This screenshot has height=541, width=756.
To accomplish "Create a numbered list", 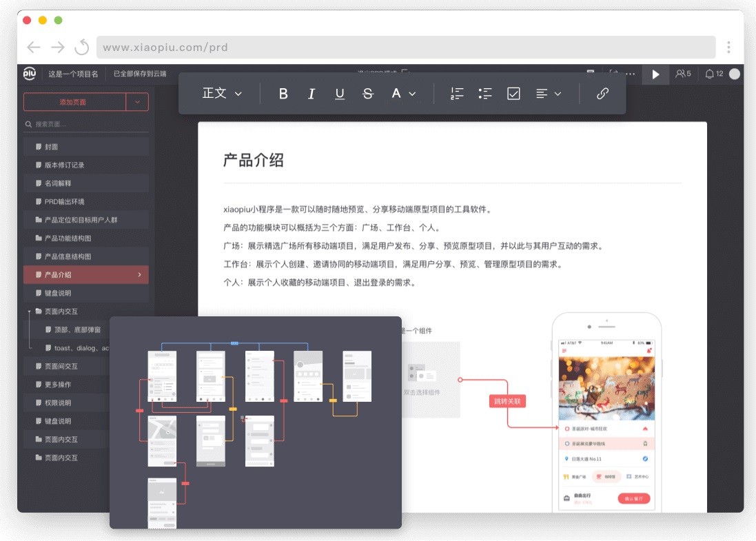I will coord(456,94).
